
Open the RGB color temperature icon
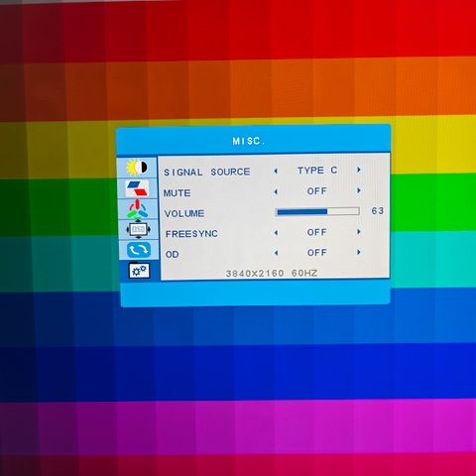click(x=138, y=209)
